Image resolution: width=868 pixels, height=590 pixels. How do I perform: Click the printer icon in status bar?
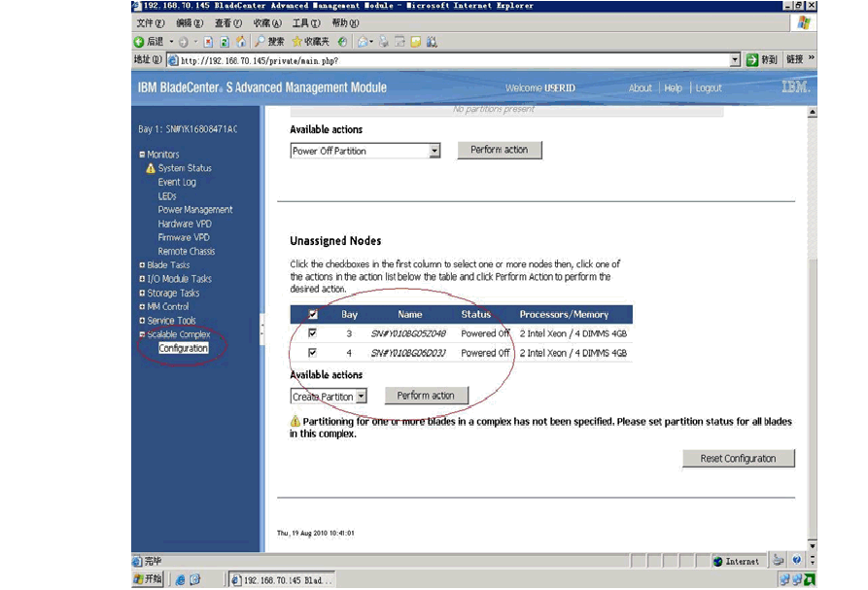[x=779, y=560]
